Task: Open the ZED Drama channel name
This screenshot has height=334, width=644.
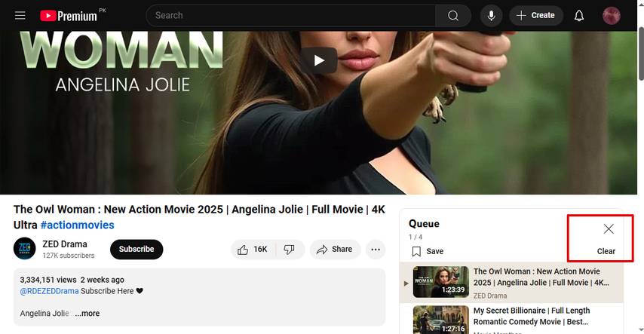Action: point(65,244)
